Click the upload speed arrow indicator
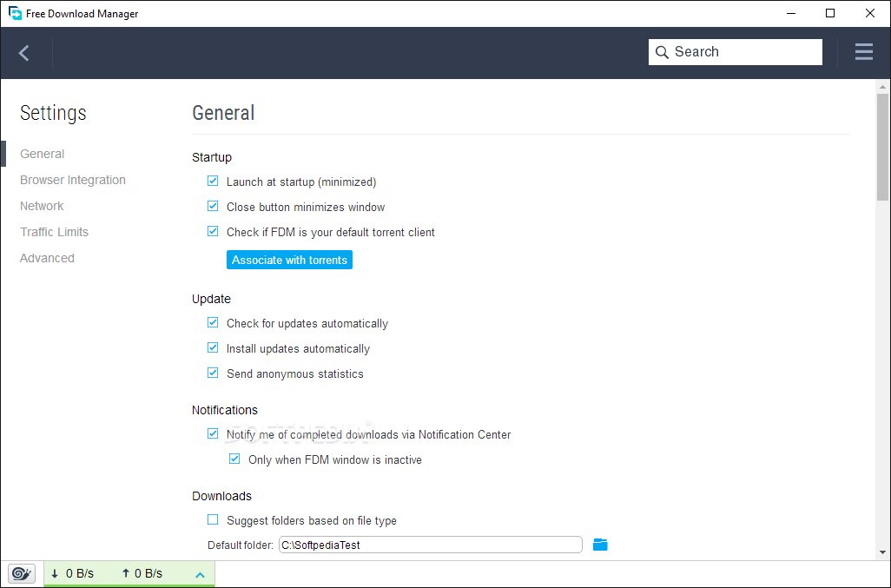The width and height of the screenshot is (891, 588). pyautogui.click(x=126, y=573)
